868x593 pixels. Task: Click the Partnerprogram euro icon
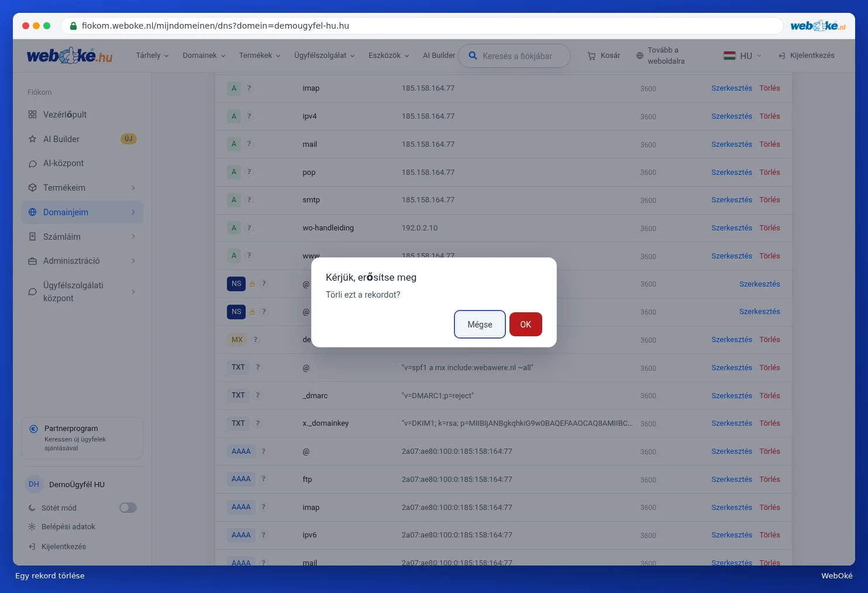[34, 429]
